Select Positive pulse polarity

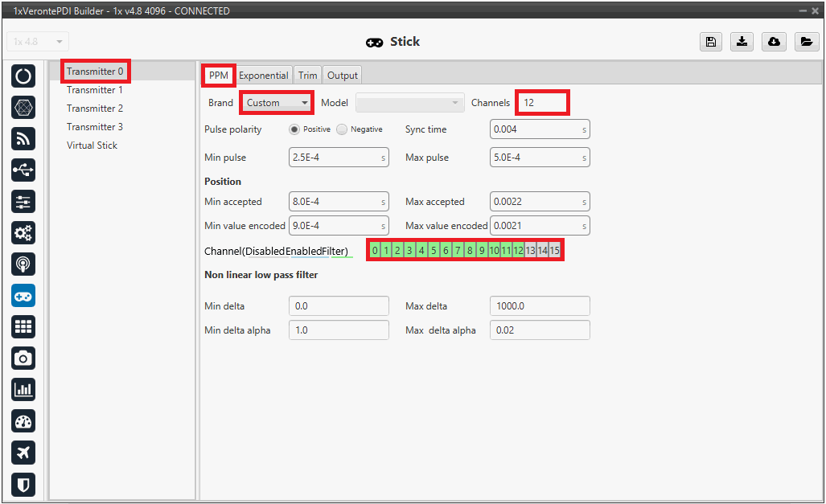coord(294,129)
